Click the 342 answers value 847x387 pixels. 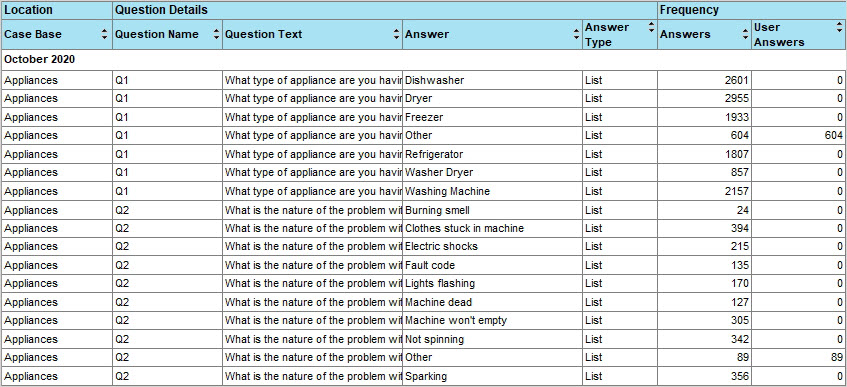tap(740, 339)
